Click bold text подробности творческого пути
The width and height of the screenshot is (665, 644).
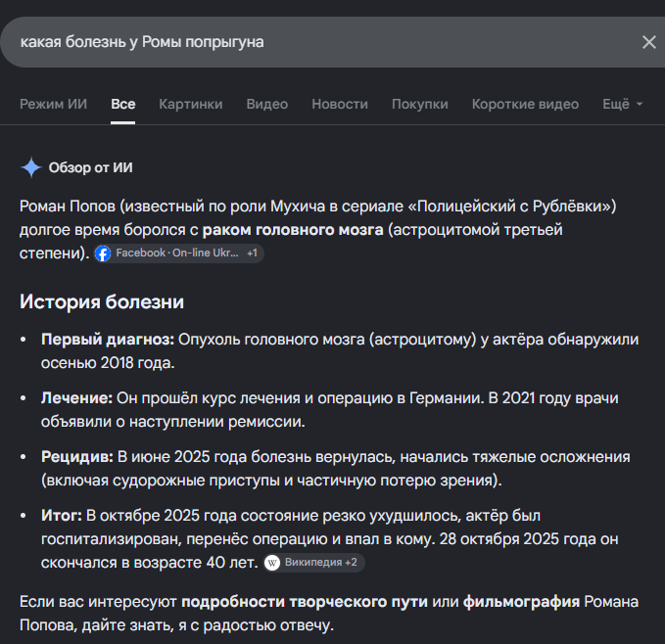pos(305,602)
